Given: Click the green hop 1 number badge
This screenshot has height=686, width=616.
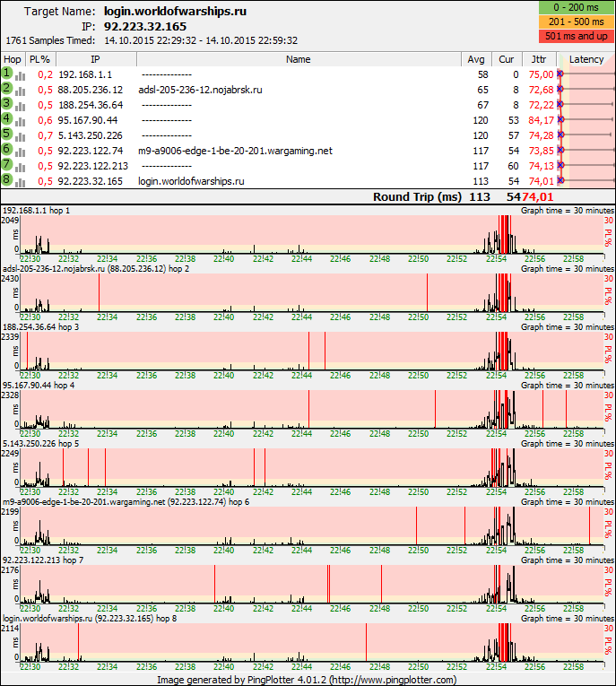Looking at the screenshot, I should pyautogui.click(x=6, y=73).
